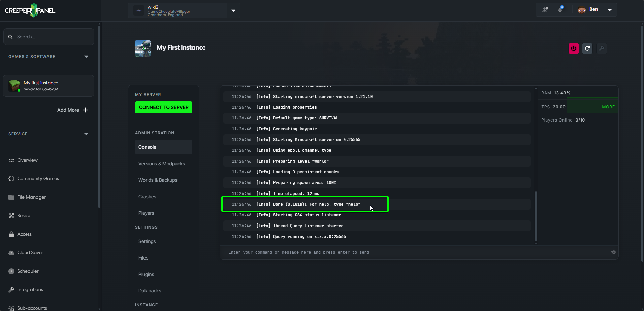This screenshot has width=644, height=311.
Task: Open the Plugins settings page
Action: click(146, 274)
